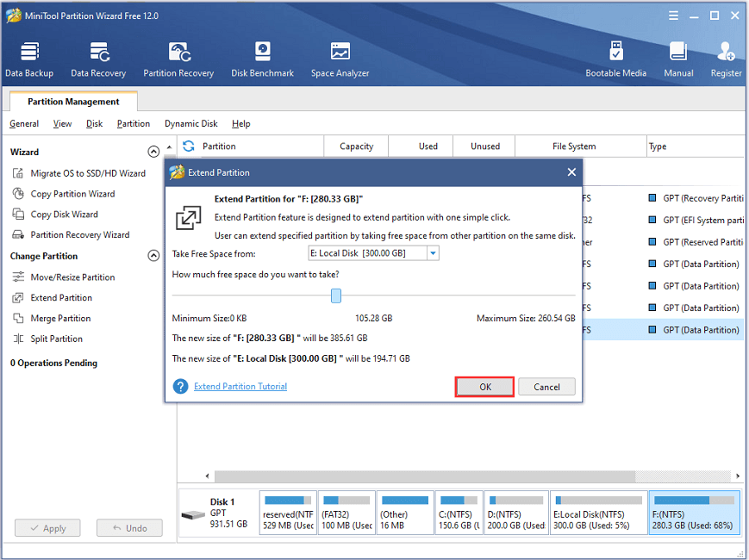Open the Space Analyzer tool

coord(340,59)
